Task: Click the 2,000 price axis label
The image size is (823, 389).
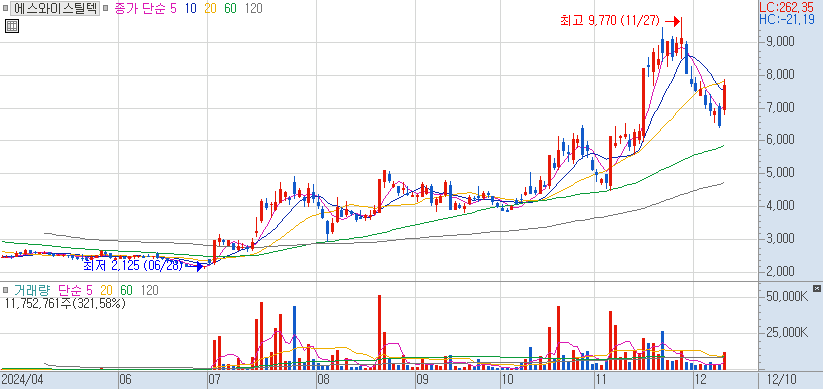Action: pyautogui.click(x=779, y=272)
